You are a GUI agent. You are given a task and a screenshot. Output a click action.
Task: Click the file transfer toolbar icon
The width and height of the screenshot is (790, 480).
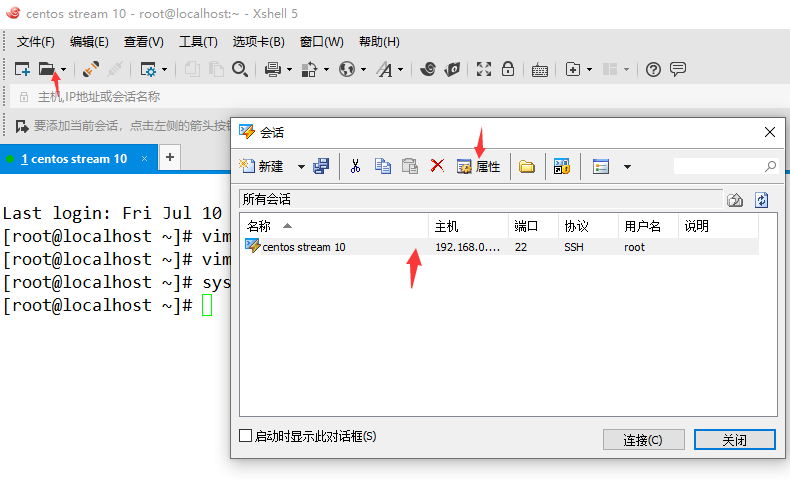point(309,69)
